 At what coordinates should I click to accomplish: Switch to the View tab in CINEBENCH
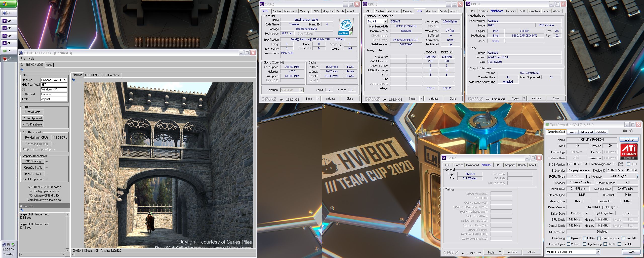(x=49, y=65)
